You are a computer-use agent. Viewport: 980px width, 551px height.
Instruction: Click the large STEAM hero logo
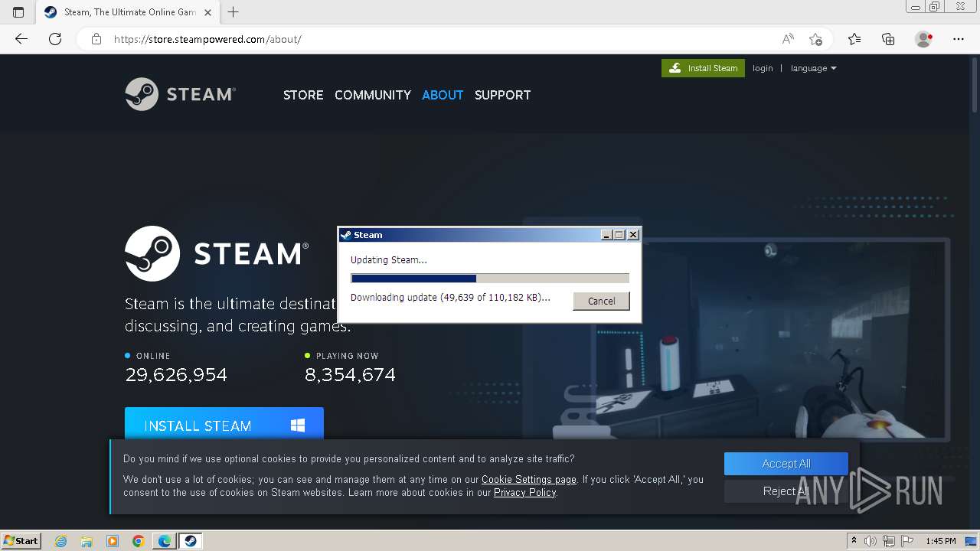(x=217, y=253)
